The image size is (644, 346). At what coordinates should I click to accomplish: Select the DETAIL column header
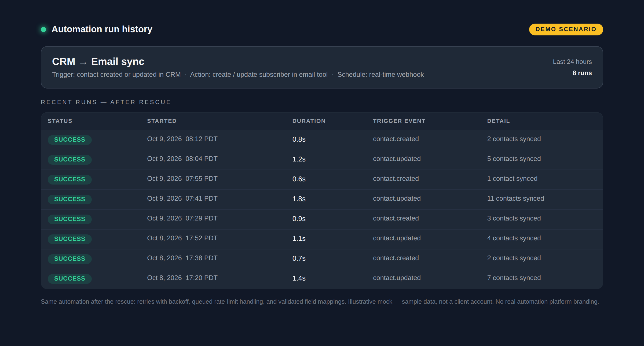(x=498, y=121)
